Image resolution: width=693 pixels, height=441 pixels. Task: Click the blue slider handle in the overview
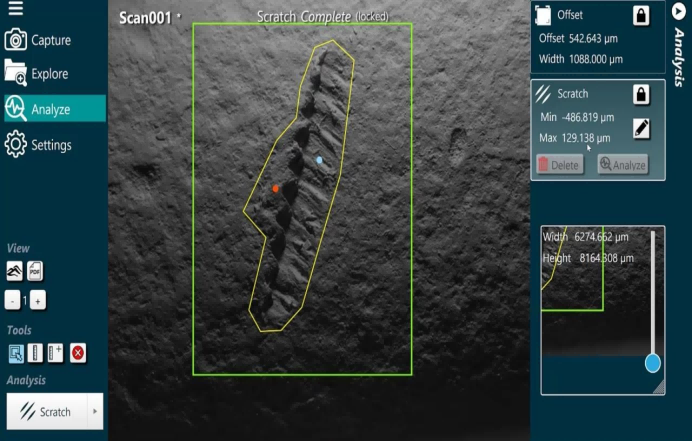(x=652, y=363)
